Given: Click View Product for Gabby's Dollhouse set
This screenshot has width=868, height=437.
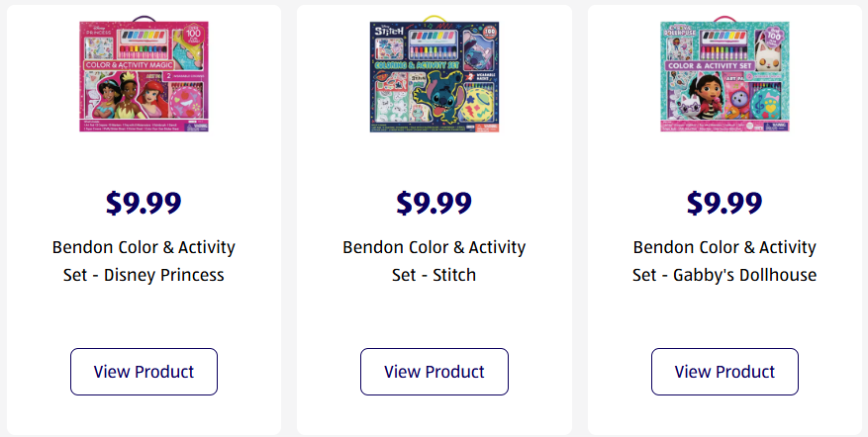Looking at the screenshot, I should (x=724, y=372).
